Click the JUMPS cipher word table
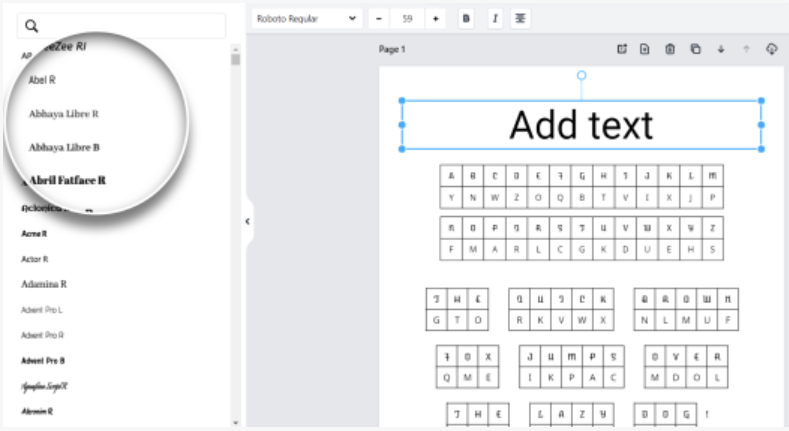The width and height of the screenshot is (789, 431). coord(572,367)
